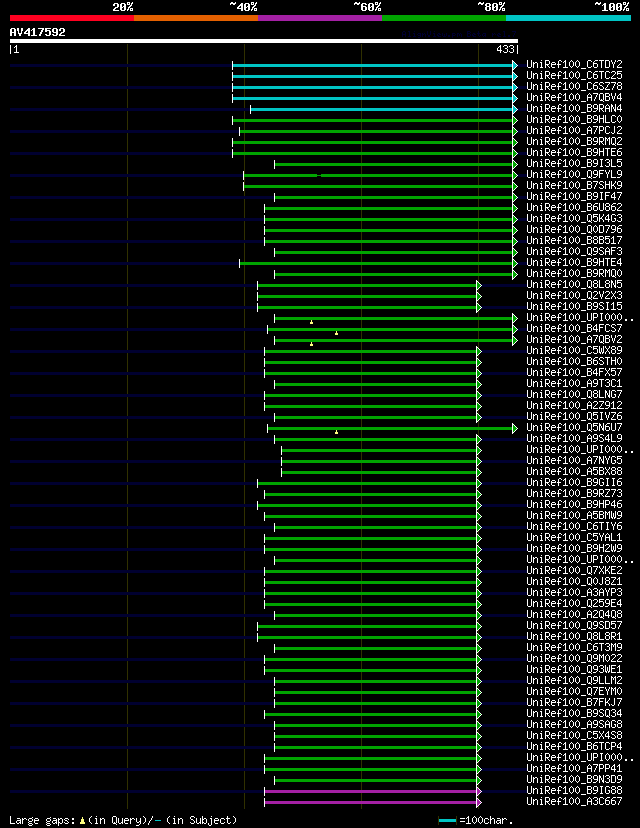Click the UniRef100_Q0D796 hit name

574,229
